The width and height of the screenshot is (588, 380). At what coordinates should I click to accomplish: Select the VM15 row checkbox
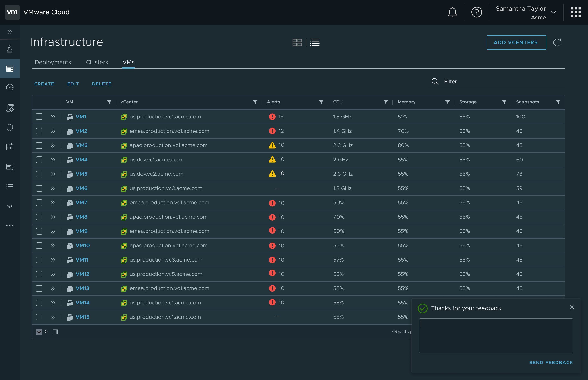[39, 317]
